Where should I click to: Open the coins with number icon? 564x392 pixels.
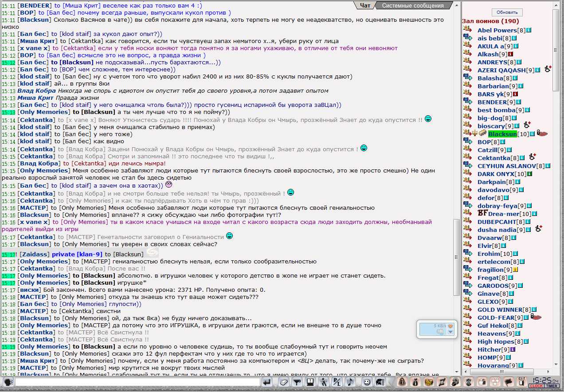click(455, 382)
